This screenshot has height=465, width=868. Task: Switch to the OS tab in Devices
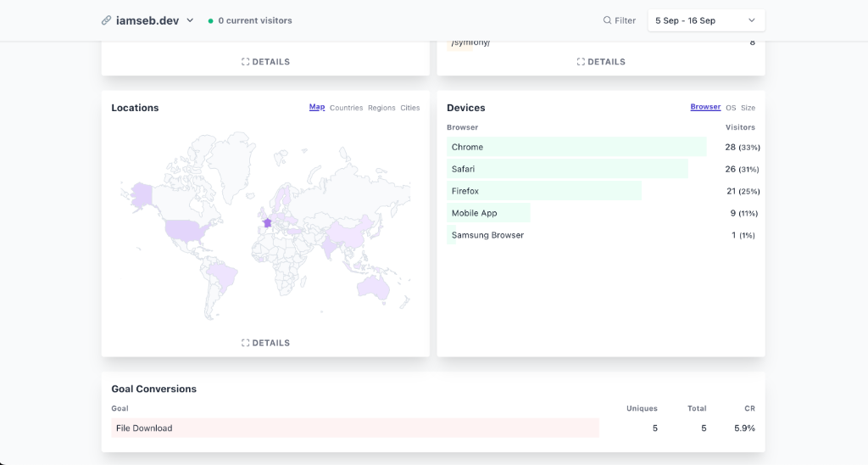tap(731, 108)
